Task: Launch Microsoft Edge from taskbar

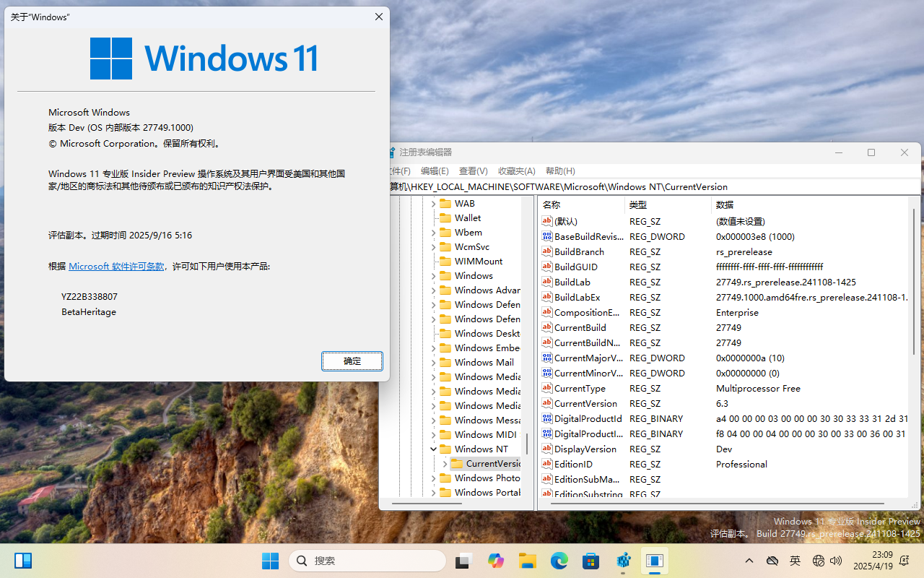Action: click(x=559, y=561)
